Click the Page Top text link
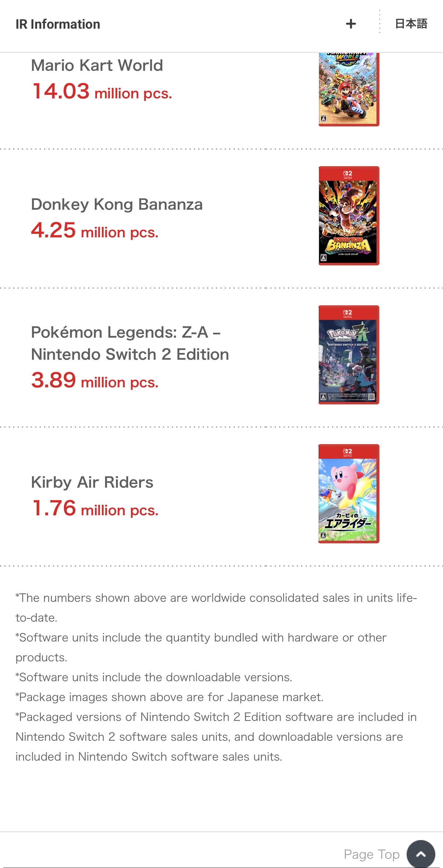The width and height of the screenshot is (443, 868). (371, 854)
